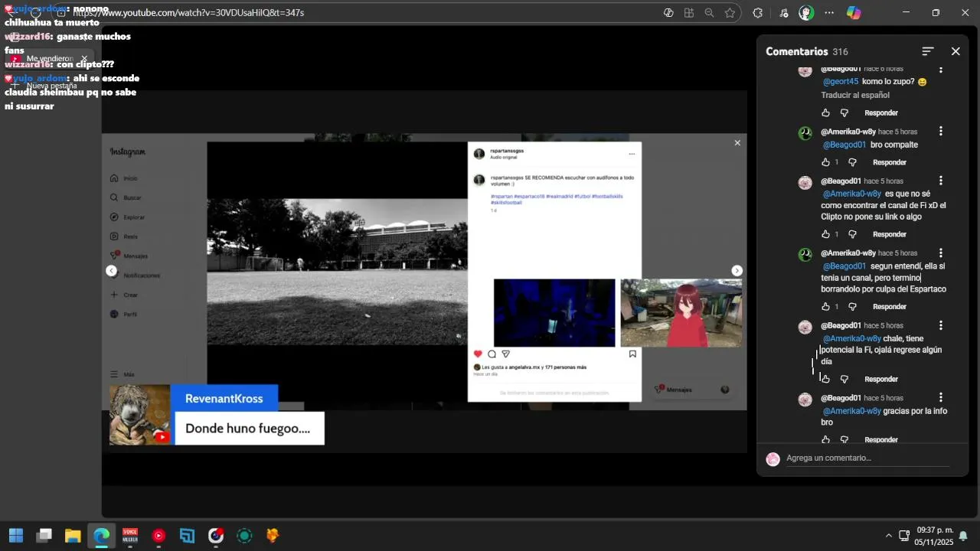
Task: Show hidden system tray icons
Action: [x=888, y=536]
